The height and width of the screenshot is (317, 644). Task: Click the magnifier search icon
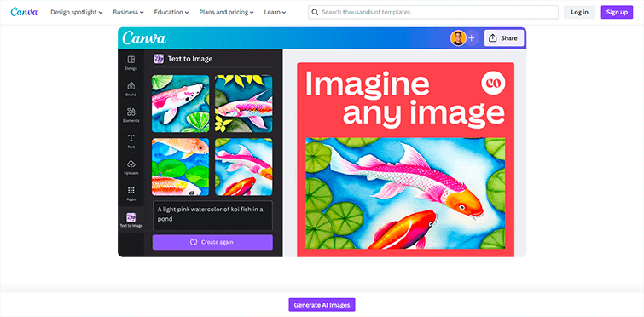315,12
